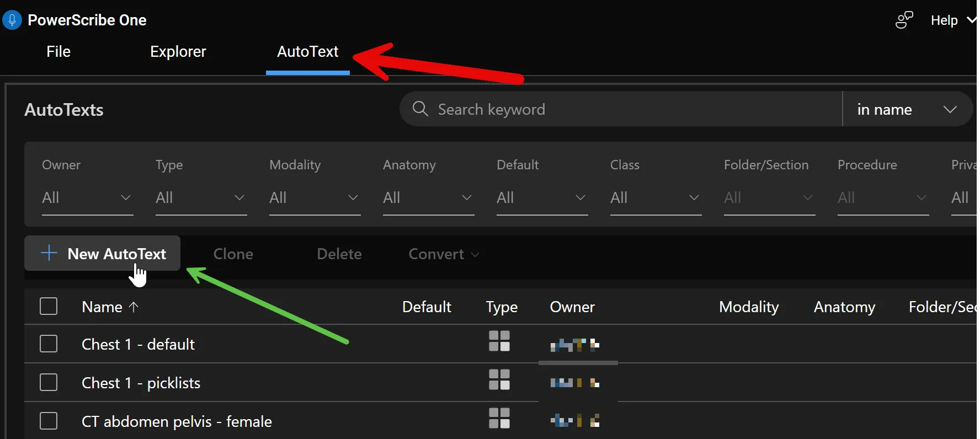Image resolution: width=980 pixels, height=439 pixels.
Task: Click type icon for Chest 1 - default
Action: (x=499, y=341)
